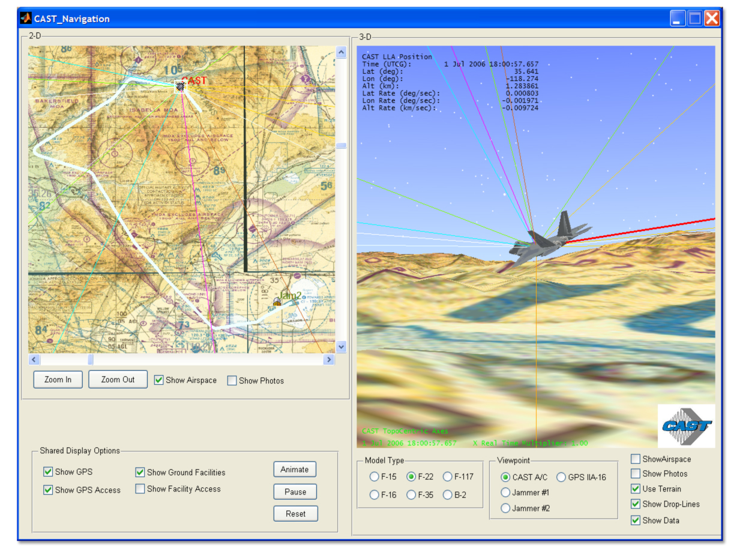Click the CAST logo in 3-D view
Screen dimensions: 743x560
[x=686, y=426]
